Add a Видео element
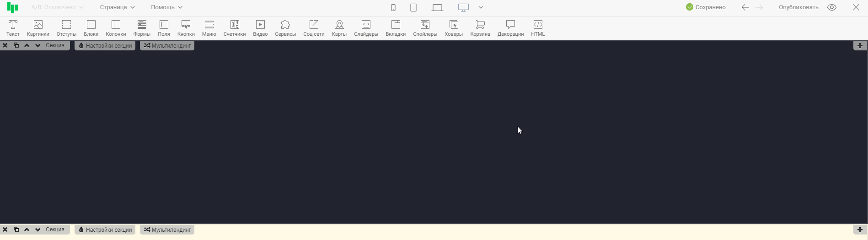The image size is (868, 240). coord(260,28)
